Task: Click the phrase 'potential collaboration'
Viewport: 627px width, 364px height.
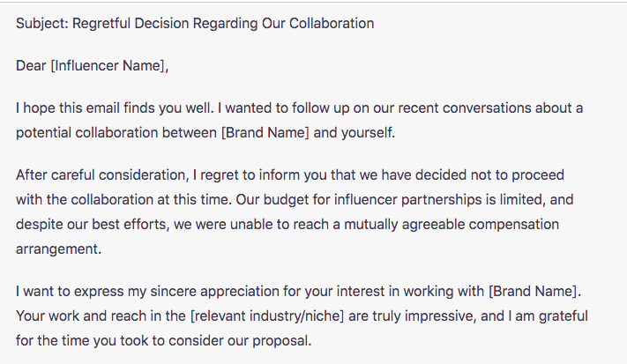Action: click(x=86, y=133)
